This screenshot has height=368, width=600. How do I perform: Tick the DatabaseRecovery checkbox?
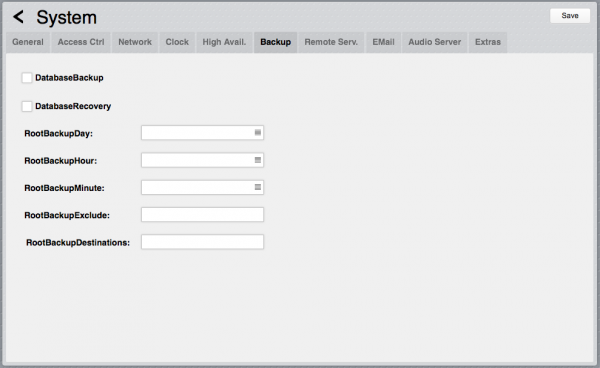point(27,106)
